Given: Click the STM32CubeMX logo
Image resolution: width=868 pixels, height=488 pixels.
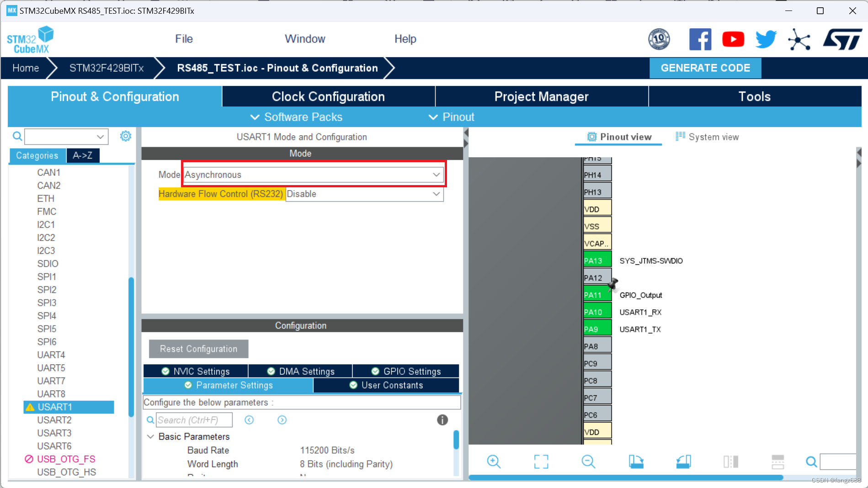Looking at the screenshot, I should 30,40.
